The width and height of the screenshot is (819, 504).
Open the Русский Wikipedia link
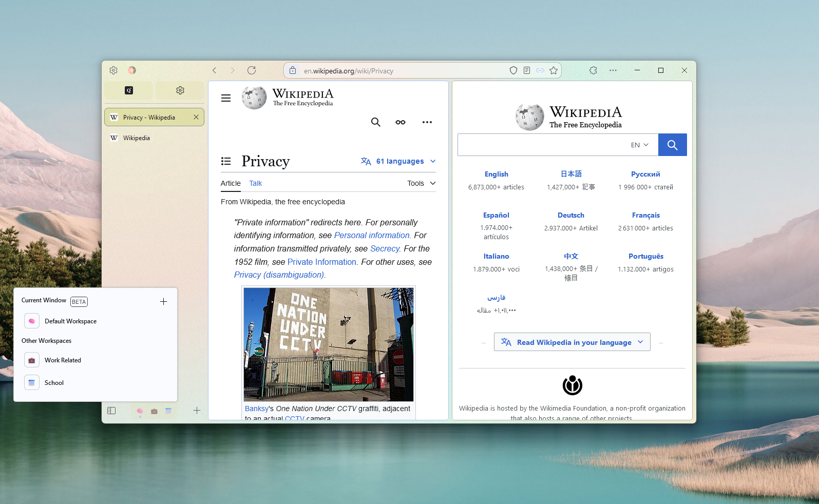[645, 175]
